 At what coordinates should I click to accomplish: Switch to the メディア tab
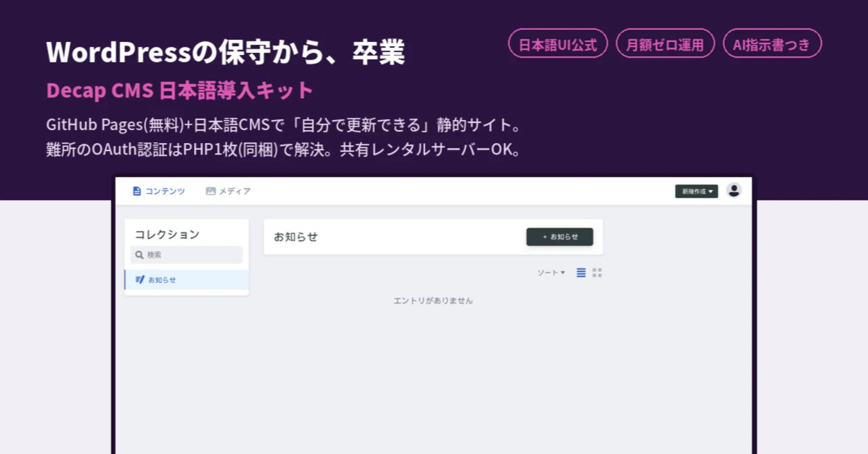(x=228, y=191)
